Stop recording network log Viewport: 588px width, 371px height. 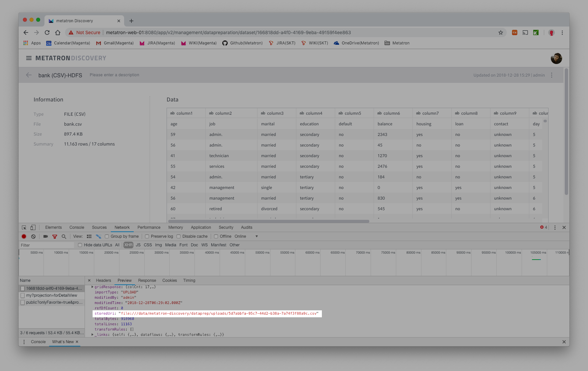(24, 236)
